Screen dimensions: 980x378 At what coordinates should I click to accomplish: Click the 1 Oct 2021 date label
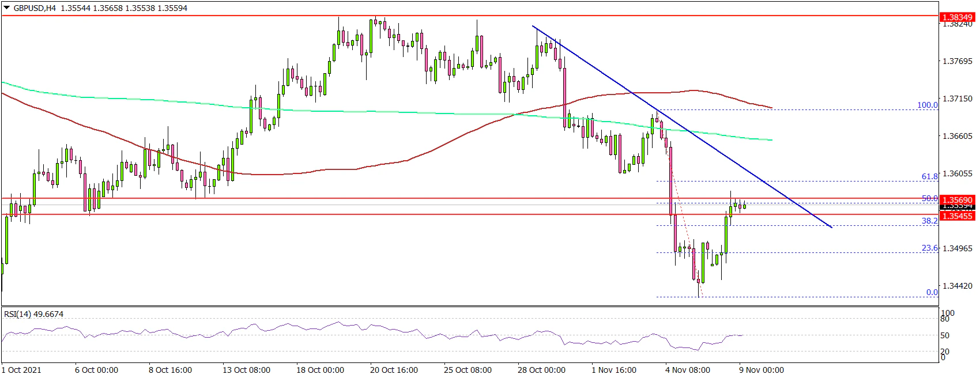click(x=22, y=369)
